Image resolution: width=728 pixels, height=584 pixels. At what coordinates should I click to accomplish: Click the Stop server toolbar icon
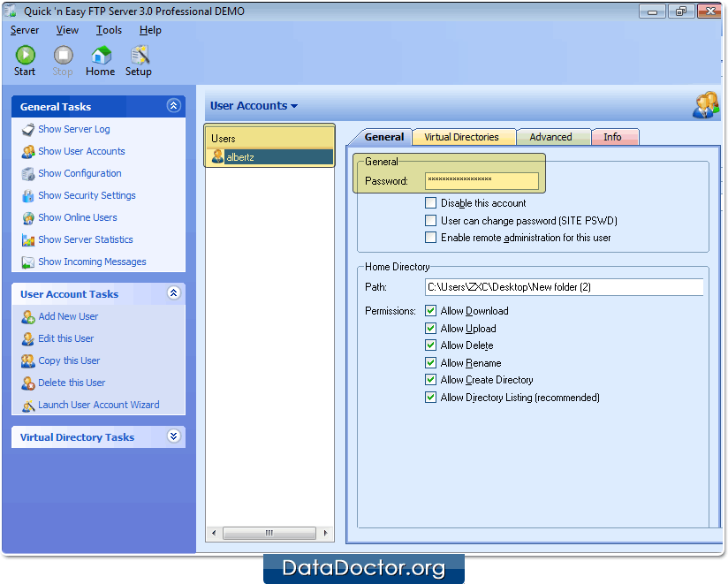[63, 55]
